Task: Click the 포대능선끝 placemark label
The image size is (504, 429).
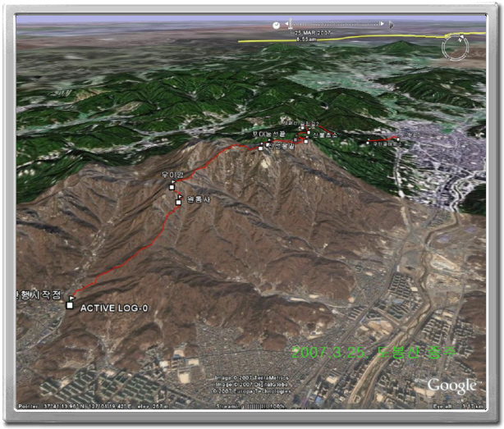Action: pyautogui.click(x=268, y=134)
